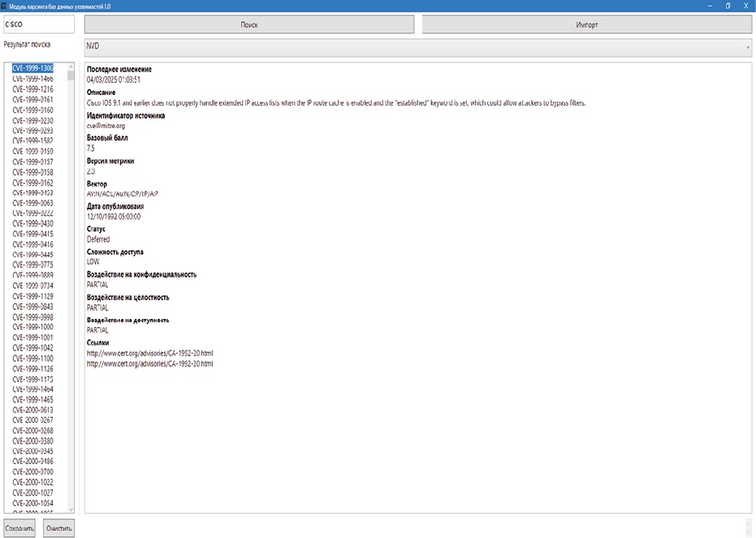Screen dimensions: 756x538
Task: Pick CVE-2000-0380 from the list
Action: click(x=32, y=441)
